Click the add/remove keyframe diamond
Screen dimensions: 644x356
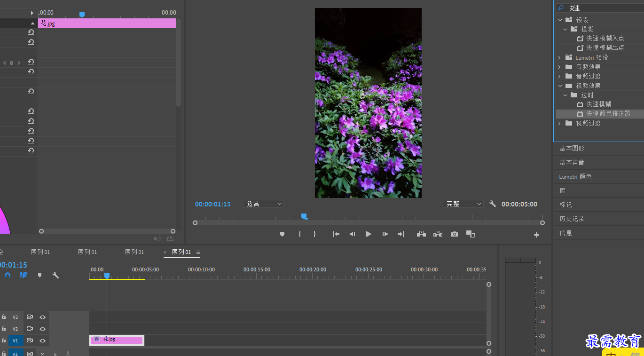[12, 63]
